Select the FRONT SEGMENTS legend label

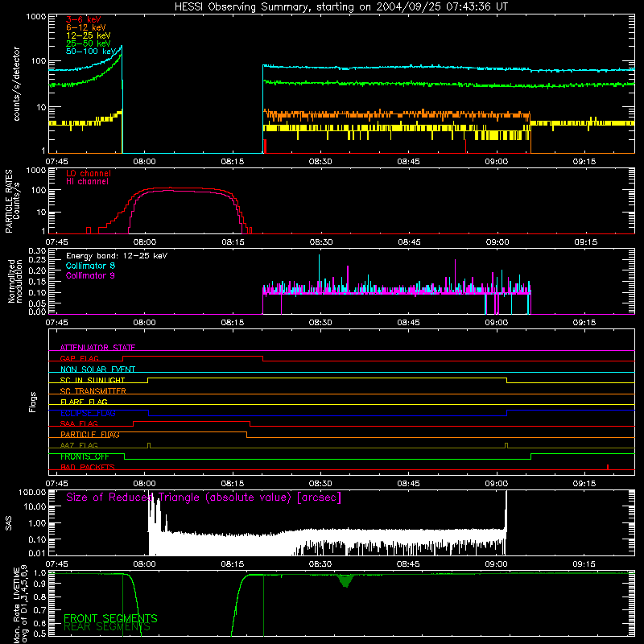pos(110,618)
